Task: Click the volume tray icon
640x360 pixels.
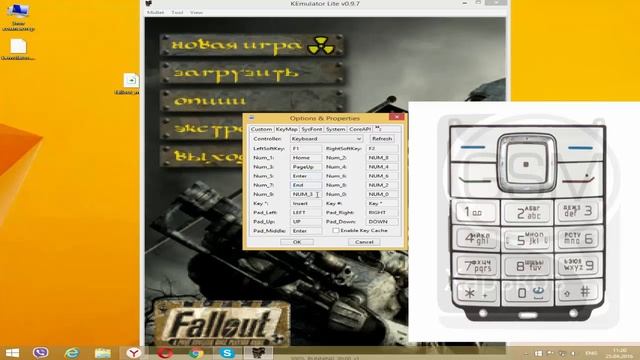Action: (x=573, y=353)
